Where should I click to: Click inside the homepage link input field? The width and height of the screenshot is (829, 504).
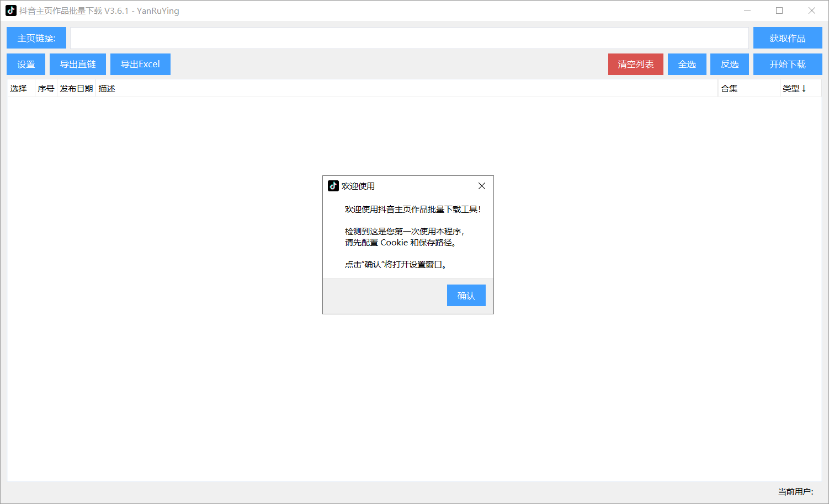click(x=410, y=37)
